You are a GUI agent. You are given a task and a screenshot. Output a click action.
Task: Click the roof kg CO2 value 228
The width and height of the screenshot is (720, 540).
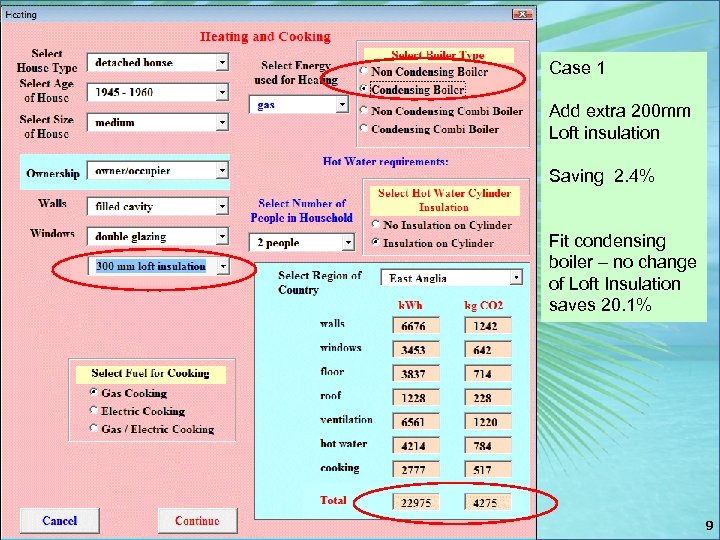(x=488, y=398)
